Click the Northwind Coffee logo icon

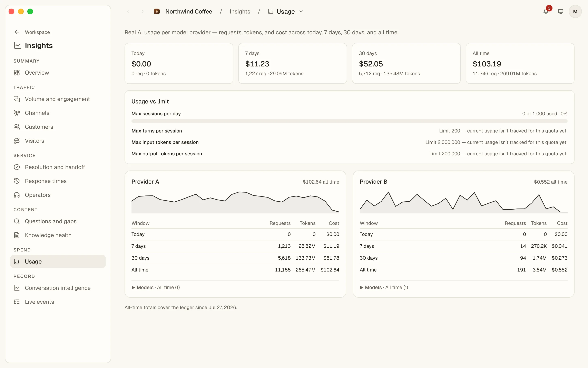click(157, 11)
